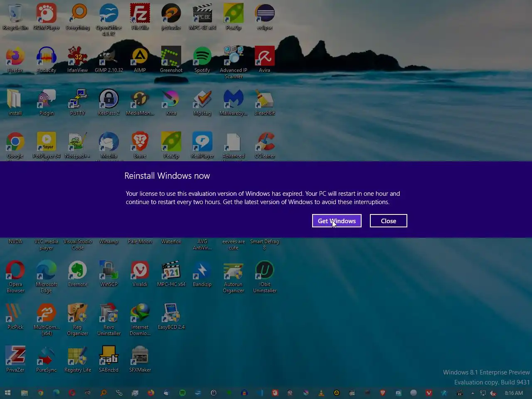532x399 pixels.
Task: Select the RealPlayer desktop icon
Action: point(202,145)
